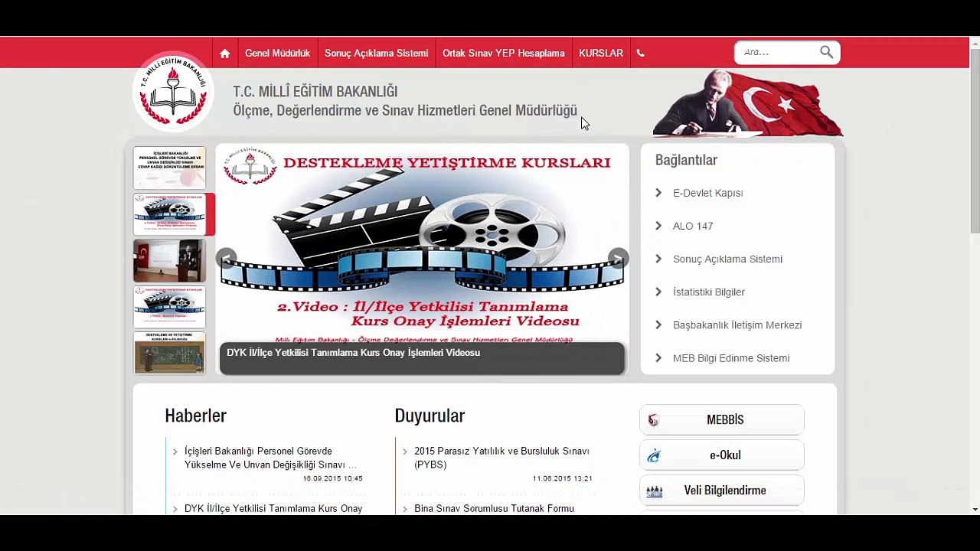Go to the home page icon
The width and height of the screenshot is (980, 551).
coord(224,54)
